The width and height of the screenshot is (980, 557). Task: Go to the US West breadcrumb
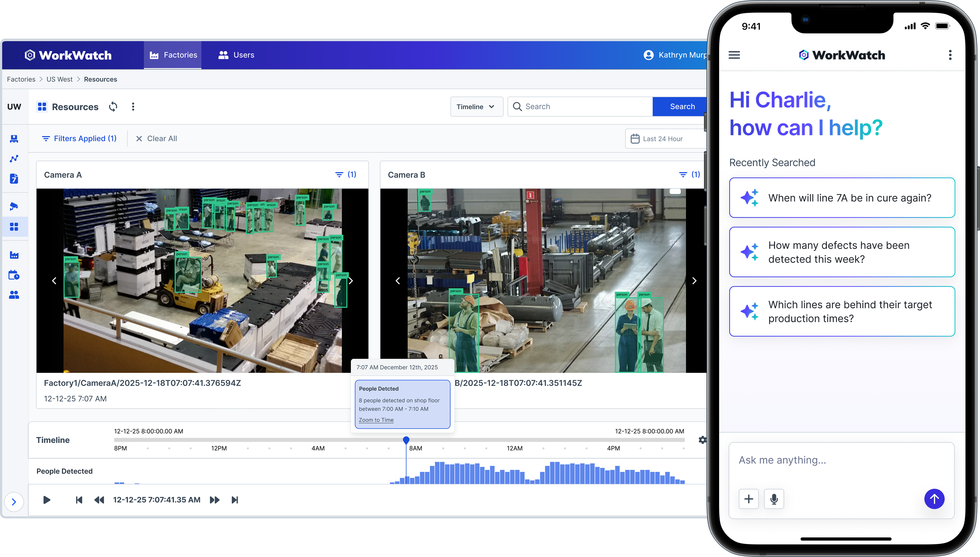tap(59, 79)
